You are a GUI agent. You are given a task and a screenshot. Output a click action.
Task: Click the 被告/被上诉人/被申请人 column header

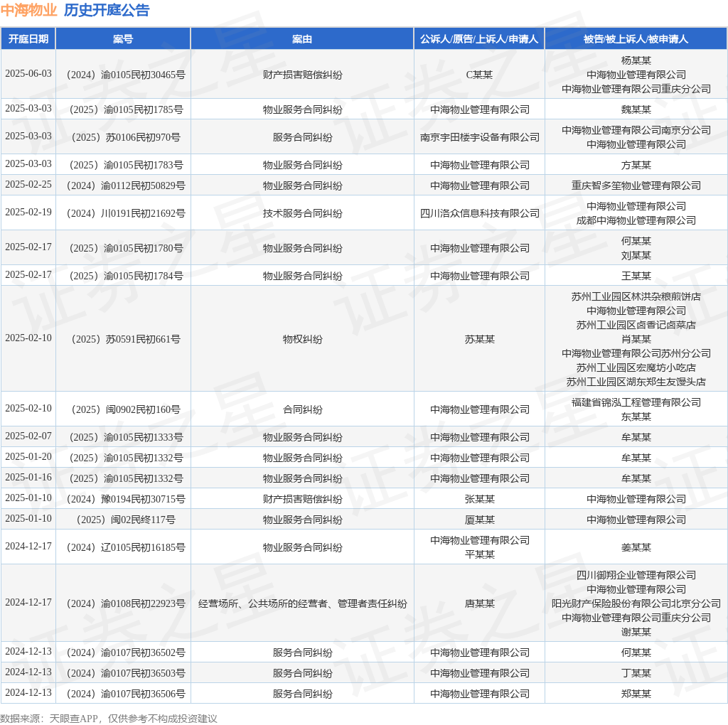[636, 39]
